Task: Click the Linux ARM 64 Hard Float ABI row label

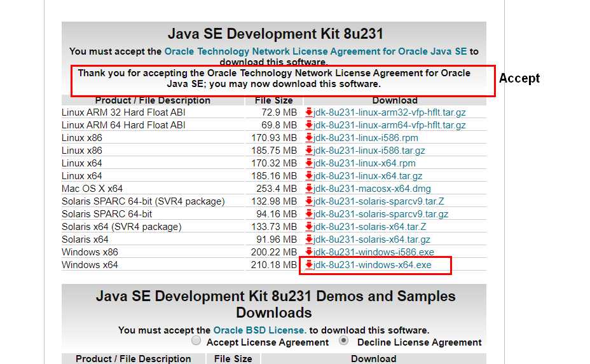Action: [123, 125]
